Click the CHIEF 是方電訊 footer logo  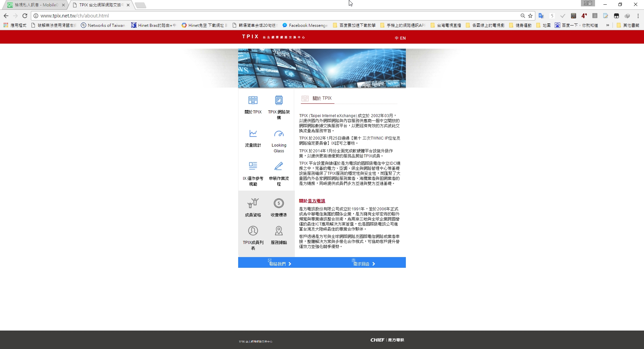[x=387, y=340]
